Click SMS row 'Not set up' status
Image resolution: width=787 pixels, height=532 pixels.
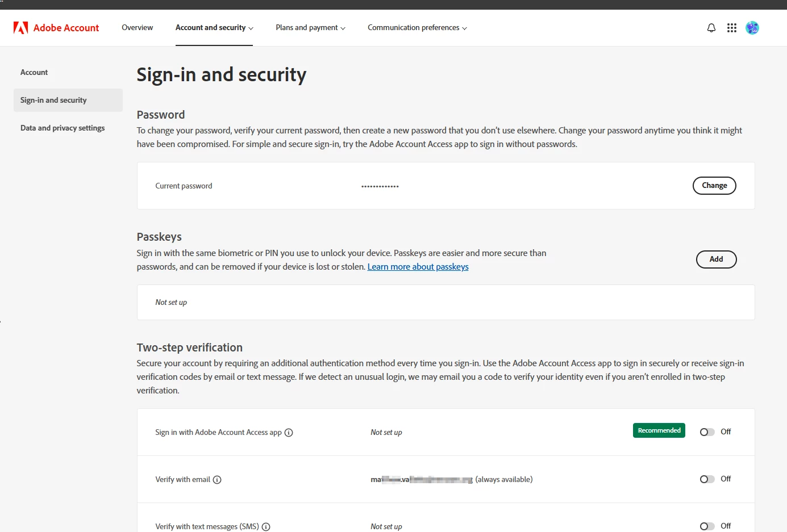[x=386, y=527]
